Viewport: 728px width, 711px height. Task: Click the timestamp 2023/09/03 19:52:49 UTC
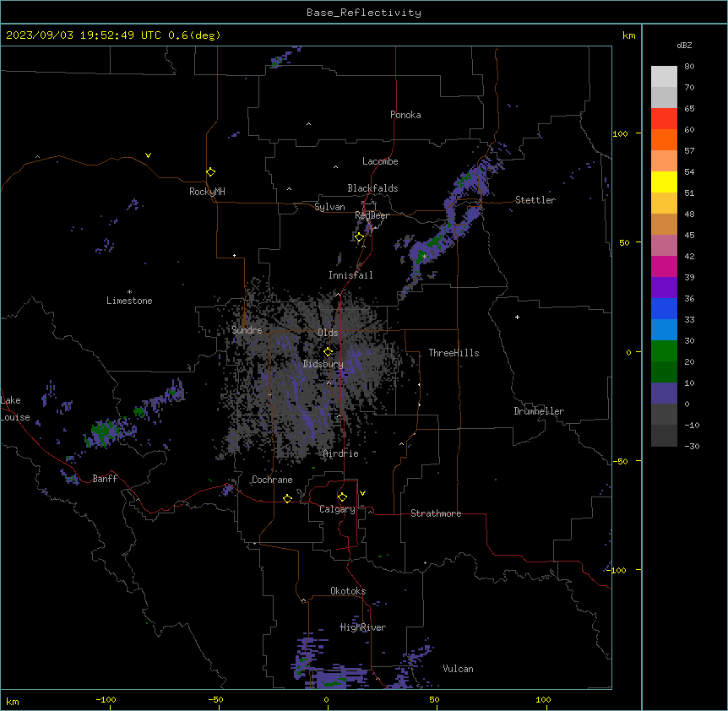tap(84, 35)
